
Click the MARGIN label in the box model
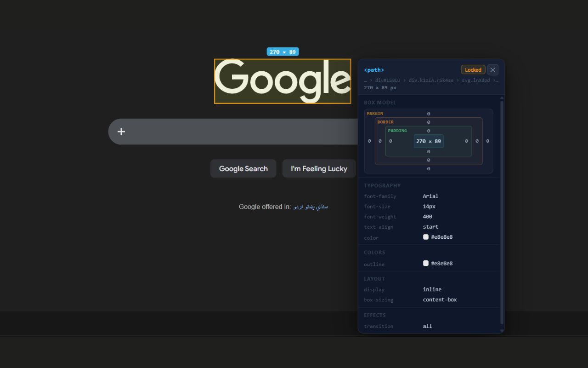click(x=375, y=114)
